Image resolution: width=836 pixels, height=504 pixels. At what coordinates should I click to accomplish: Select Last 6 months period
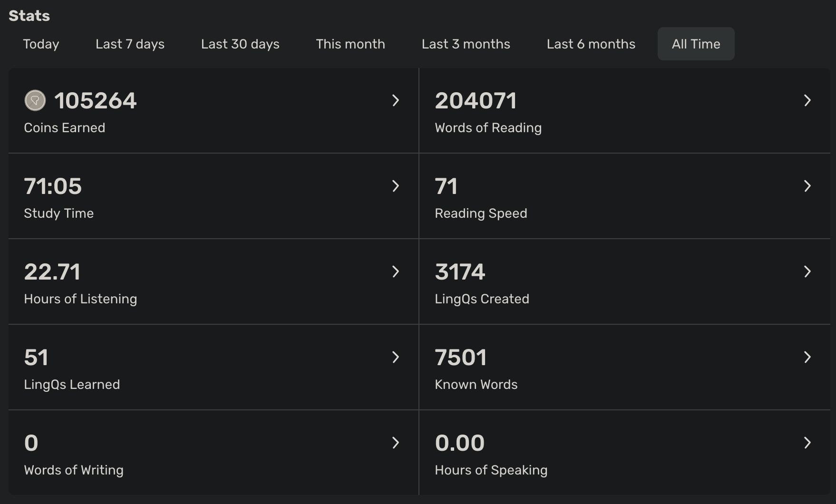click(591, 44)
